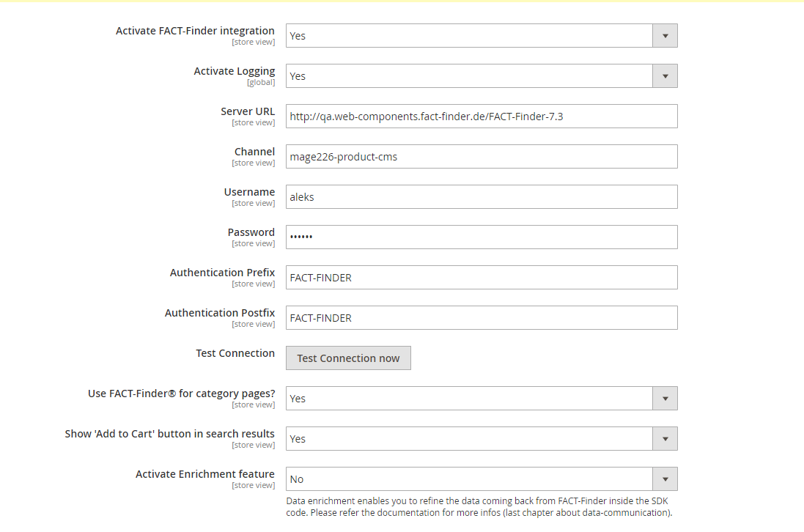The height and width of the screenshot is (532, 804).
Task: Click the Channel input field
Action: (x=482, y=156)
